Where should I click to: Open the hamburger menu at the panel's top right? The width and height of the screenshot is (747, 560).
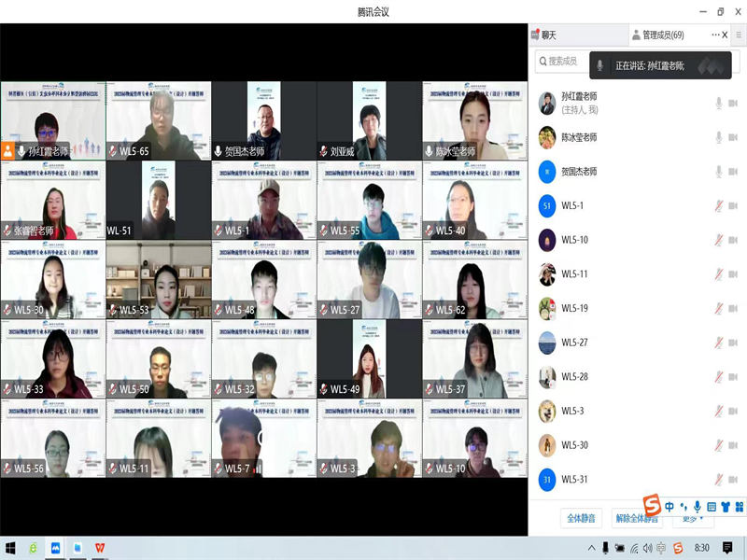point(739,35)
